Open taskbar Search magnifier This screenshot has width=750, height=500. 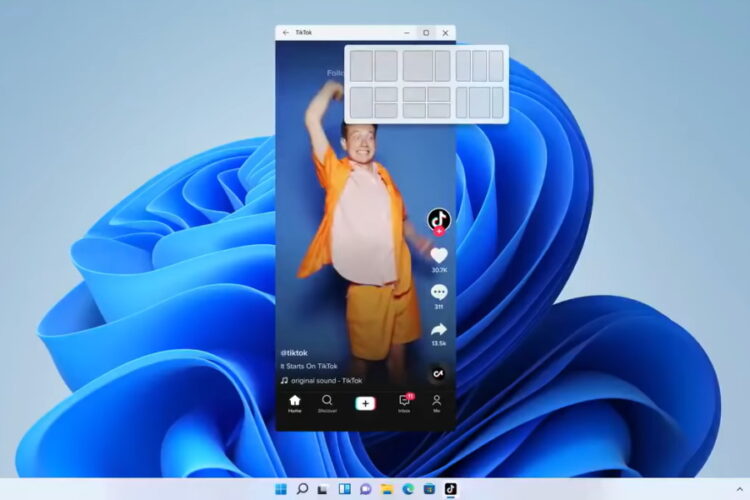pyautogui.click(x=302, y=489)
